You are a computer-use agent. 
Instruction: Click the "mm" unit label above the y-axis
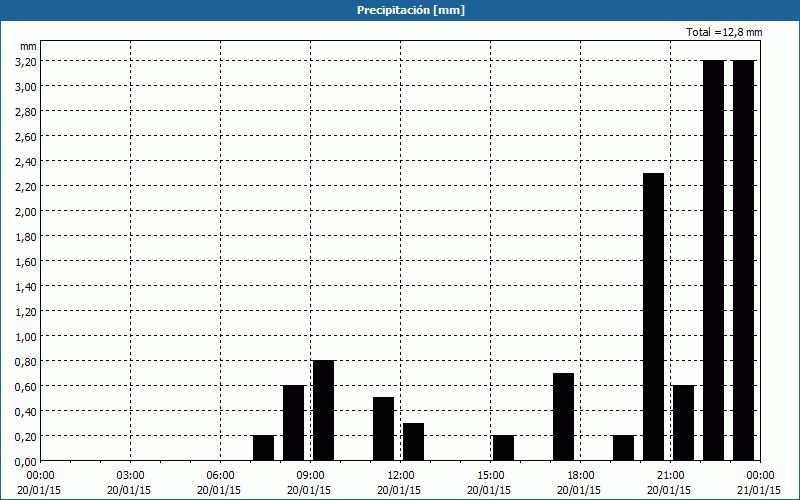29,46
